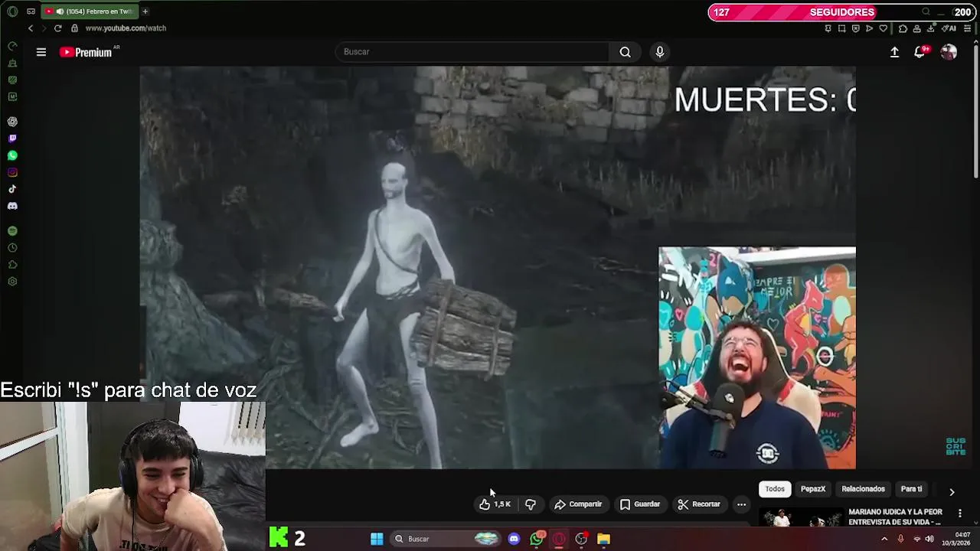
Task: Open the three-dot more actions menu
Action: (x=741, y=504)
